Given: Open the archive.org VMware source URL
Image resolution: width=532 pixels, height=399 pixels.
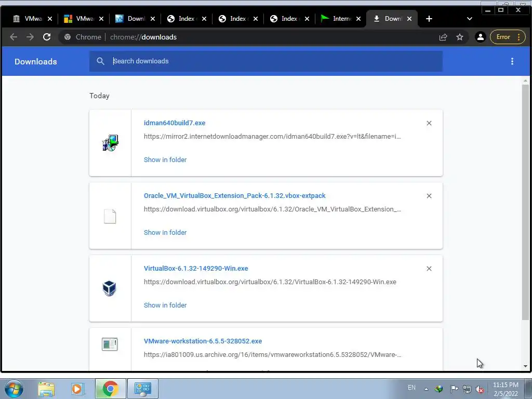Looking at the screenshot, I should coord(272,354).
